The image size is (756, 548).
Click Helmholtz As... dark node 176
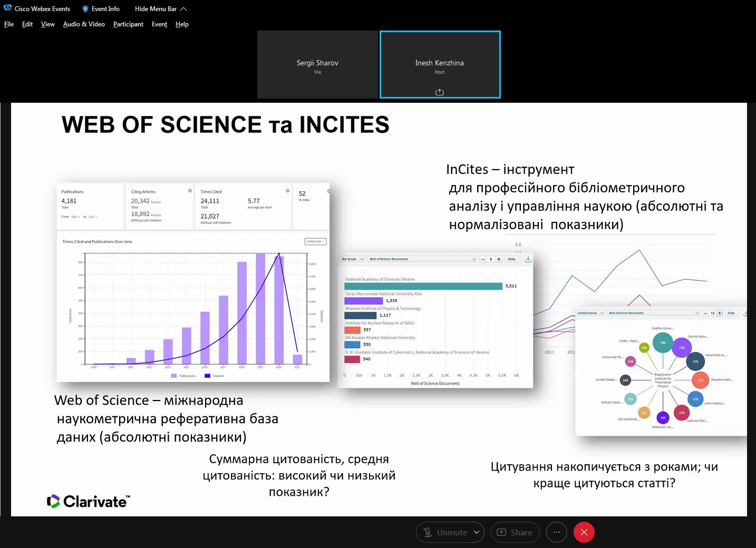[x=695, y=361]
